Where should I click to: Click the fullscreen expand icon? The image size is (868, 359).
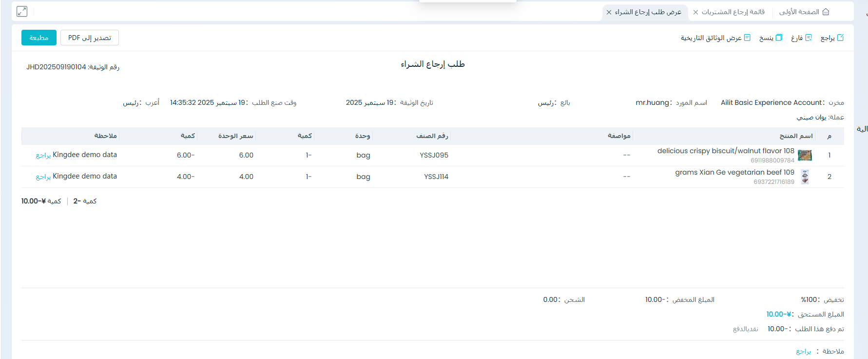(x=22, y=11)
